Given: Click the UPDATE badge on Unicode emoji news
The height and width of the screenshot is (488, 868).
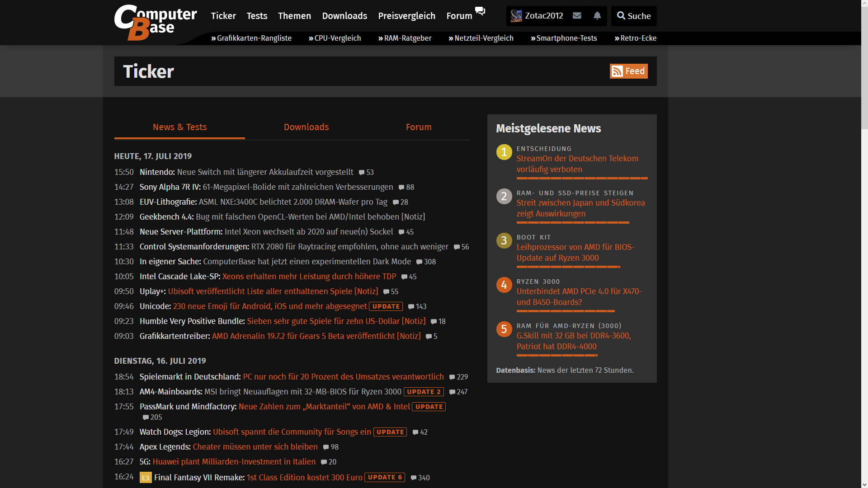Looking at the screenshot, I should tap(386, 306).
